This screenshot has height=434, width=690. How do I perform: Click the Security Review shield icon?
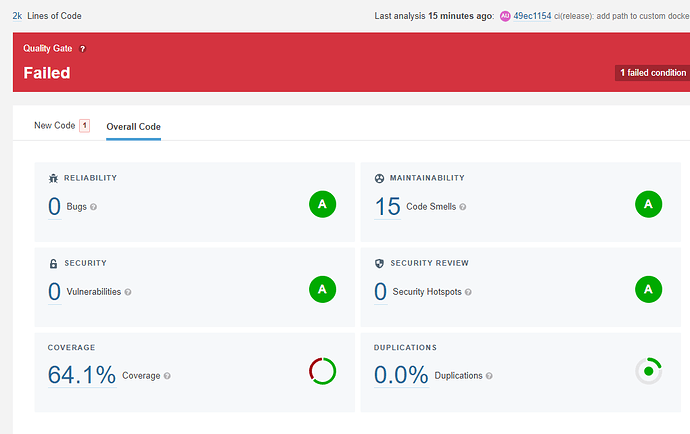[x=379, y=263]
